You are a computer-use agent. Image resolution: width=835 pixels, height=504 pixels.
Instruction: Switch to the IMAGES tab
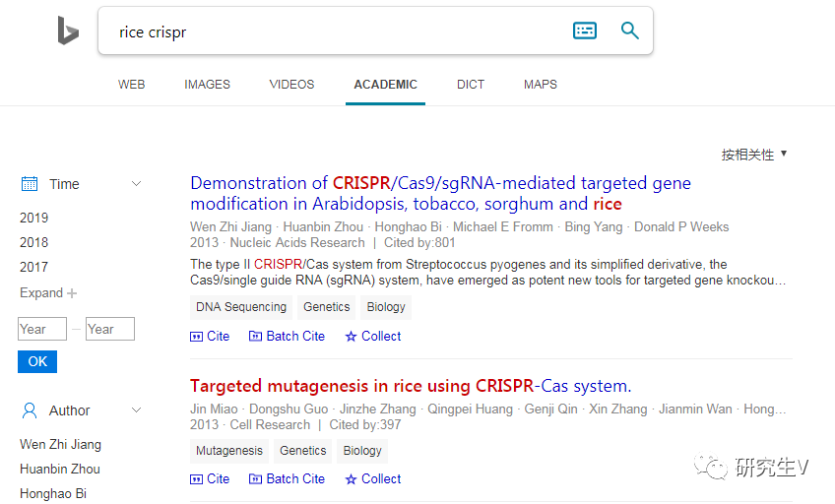pos(207,85)
